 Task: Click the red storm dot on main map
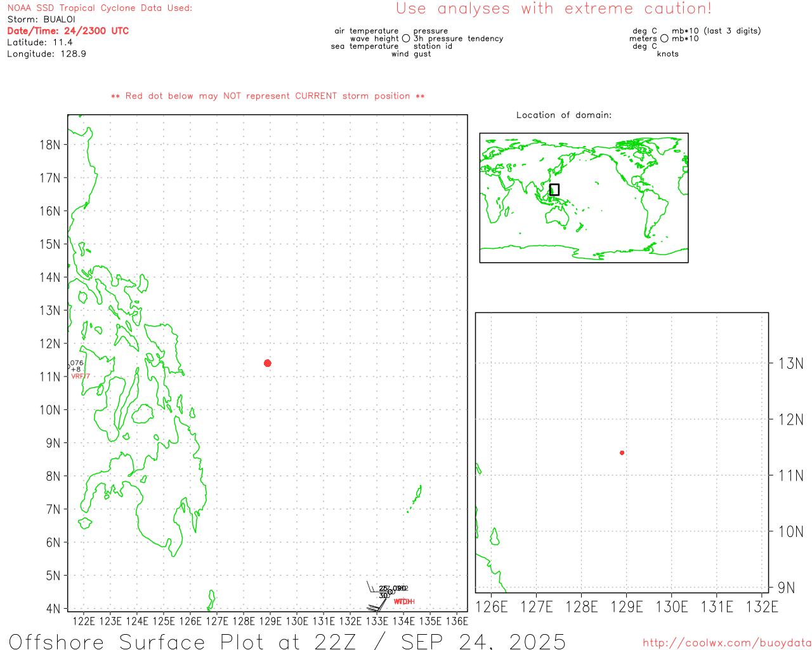click(267, 363)
